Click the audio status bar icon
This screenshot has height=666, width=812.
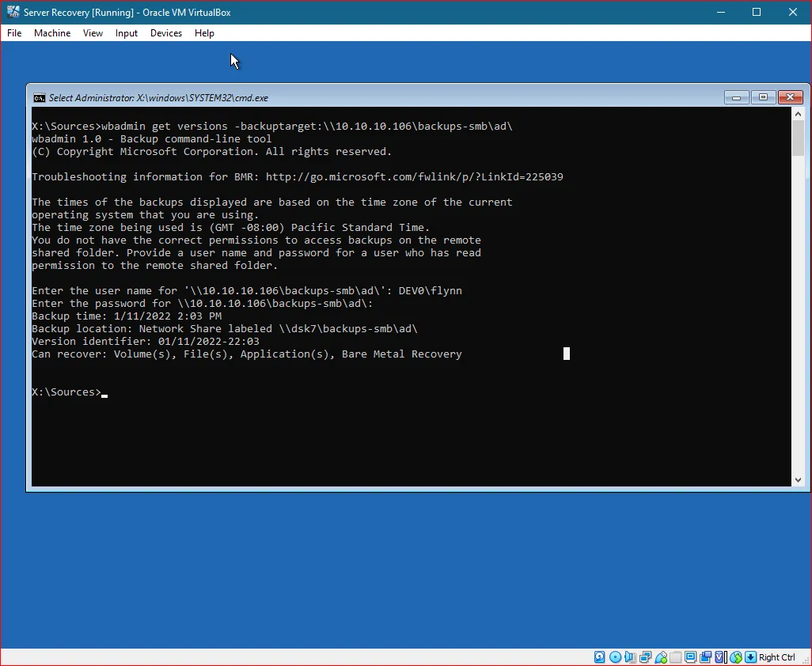630,657
